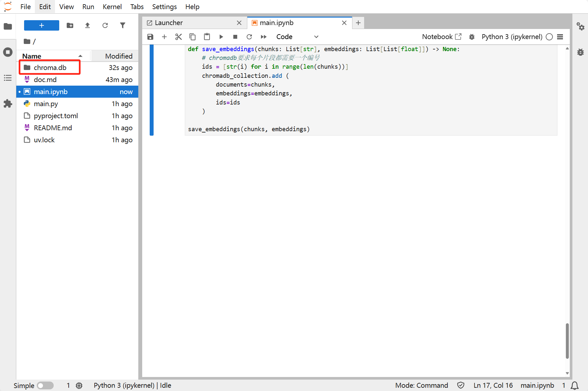This screenshot has height=391, width=588.
Task: Click the notebook vertical scrollbar thumb
Action: click(x=567, y=341)
